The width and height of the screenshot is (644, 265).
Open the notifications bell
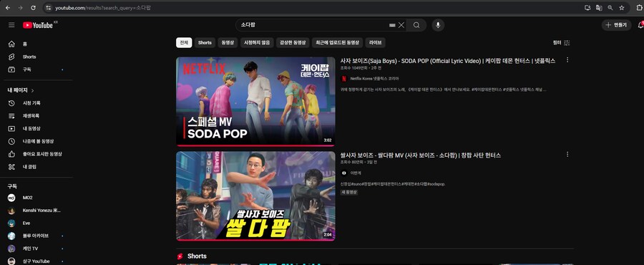640,25
